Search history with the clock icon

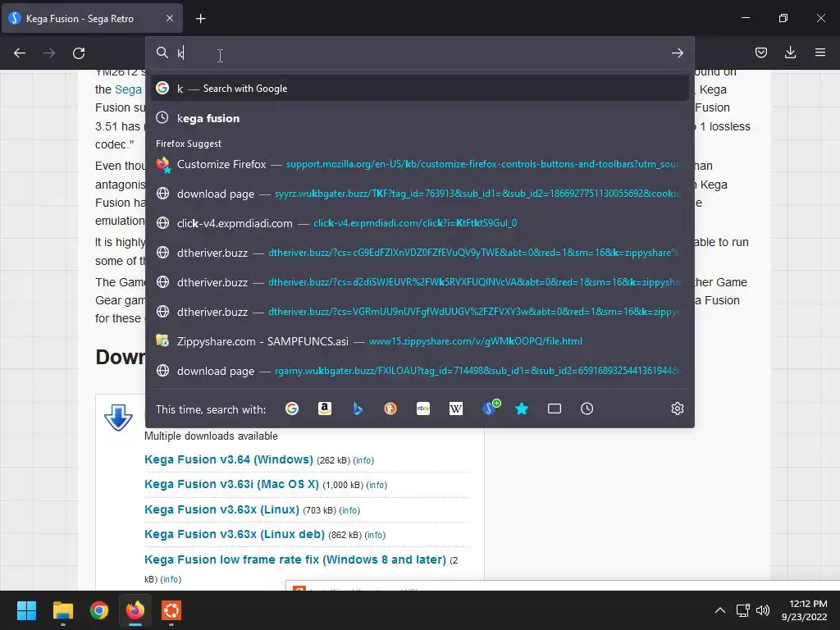click(587, 409)
